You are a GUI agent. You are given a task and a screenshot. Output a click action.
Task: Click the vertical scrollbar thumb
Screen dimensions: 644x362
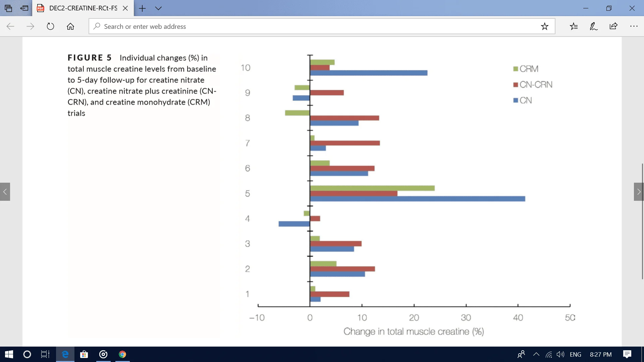(x=642, y=221)
